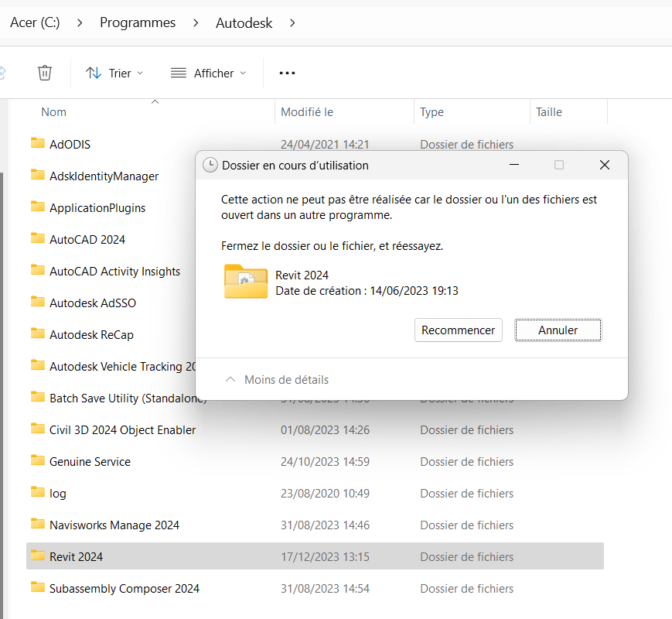Expand the chevron after Programmes
672x619 pixels.
click(196, 22)
